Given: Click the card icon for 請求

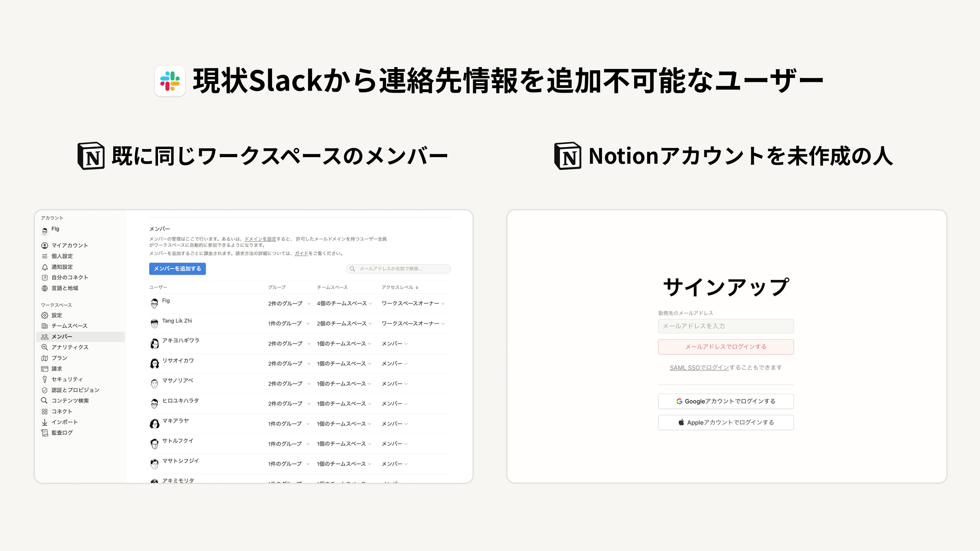Looking at the screenshot, I should pyautogui.click(x=45, y=369).
